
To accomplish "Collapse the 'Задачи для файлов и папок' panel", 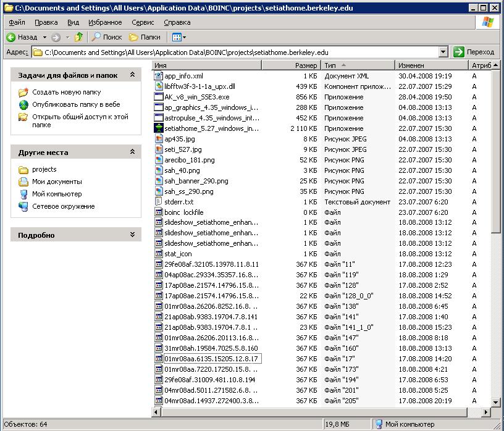I will click(x=132, y=75).
